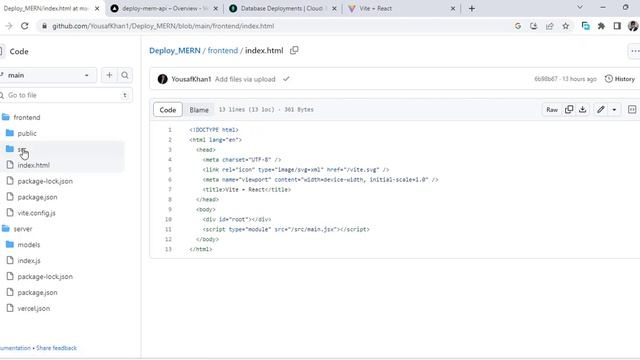Click the address bar URL

163,26
